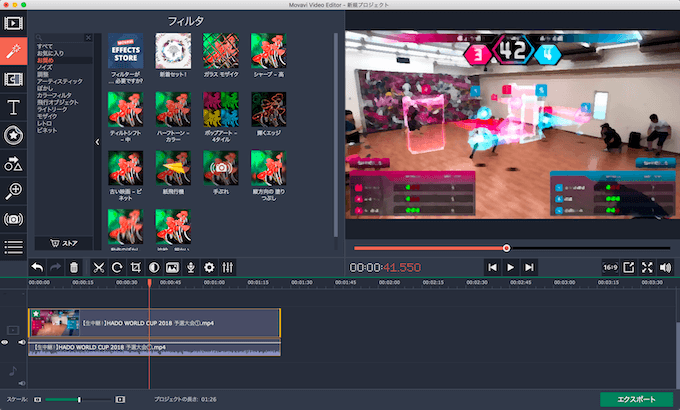
Task: Select the ノイズ filter category
Action: pyautogui.click(x=45, y=67)
